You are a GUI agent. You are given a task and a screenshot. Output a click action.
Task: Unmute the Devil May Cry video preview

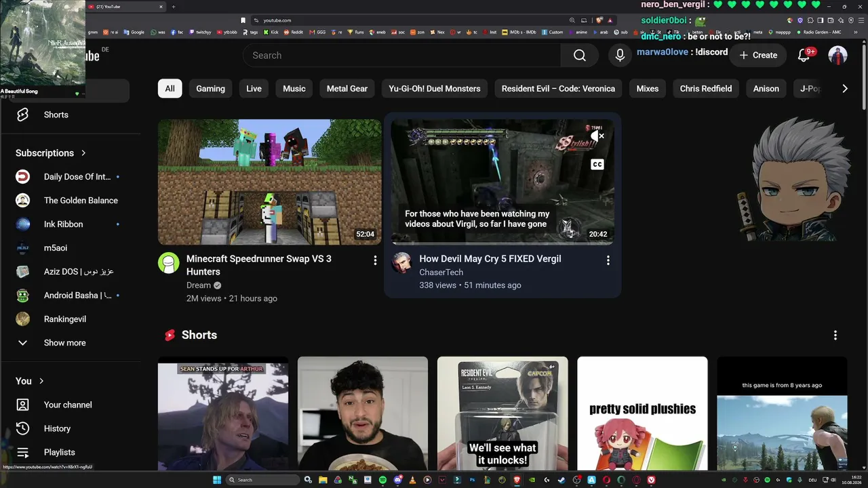click(597, 136)
